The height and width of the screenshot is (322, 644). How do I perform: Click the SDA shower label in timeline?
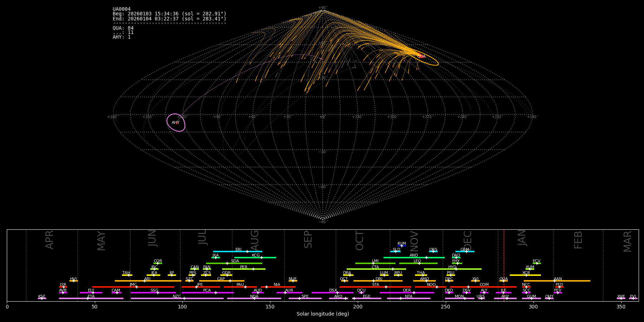[235, 261]
